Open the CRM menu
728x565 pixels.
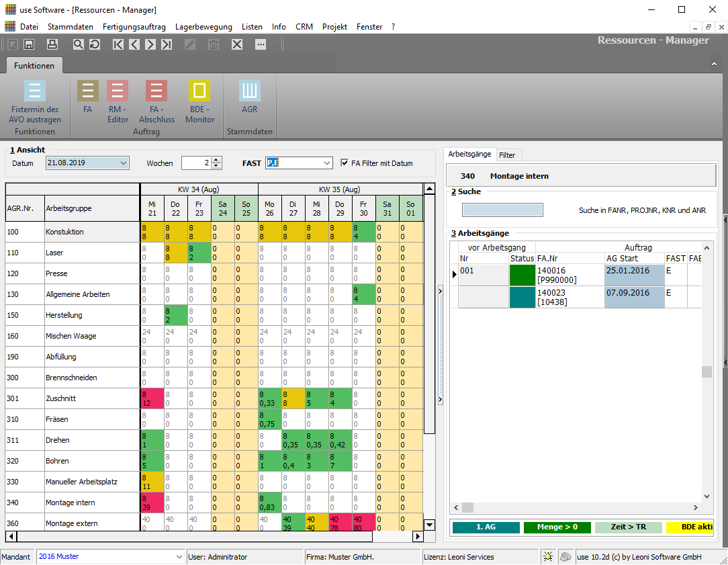coord(304,27)
